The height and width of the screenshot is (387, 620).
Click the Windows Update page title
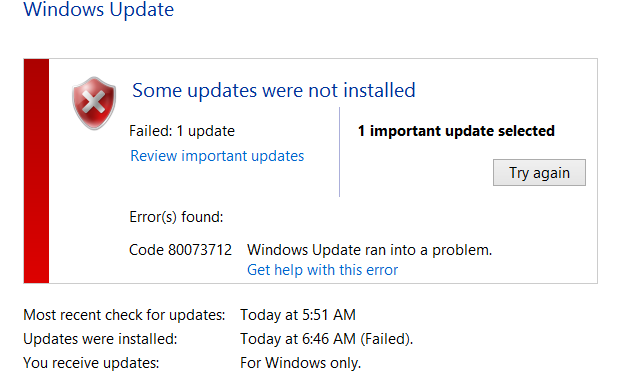(98, 10)
